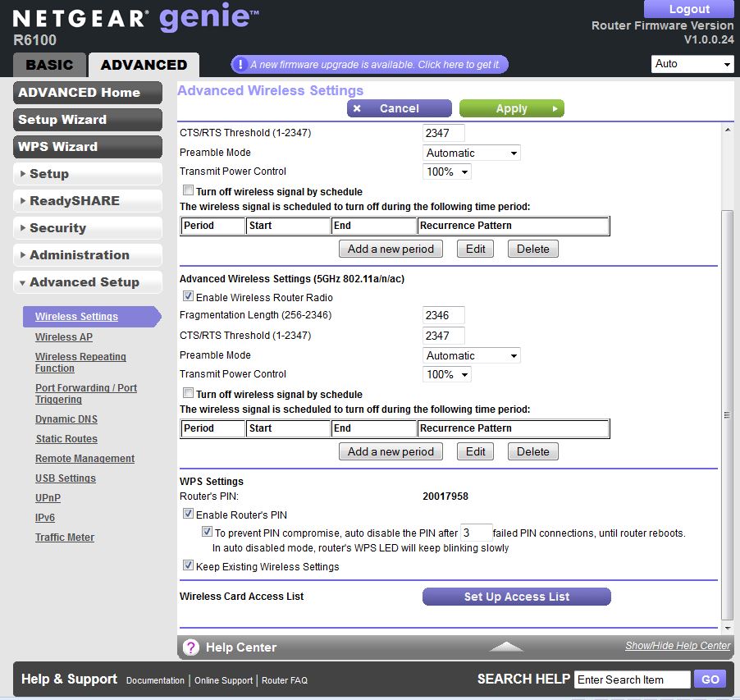Click the 5GHz Fragmentation Length field
Screen dimensions: 740x700
443,315
